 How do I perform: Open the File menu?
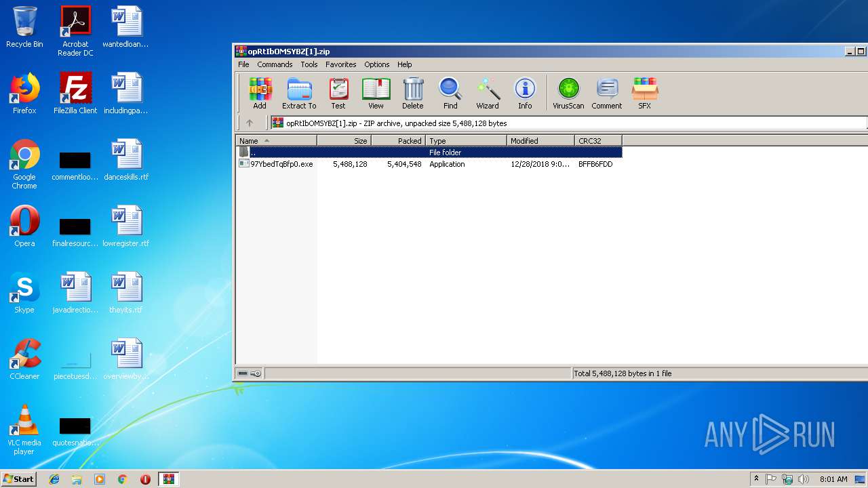point(243,64)
